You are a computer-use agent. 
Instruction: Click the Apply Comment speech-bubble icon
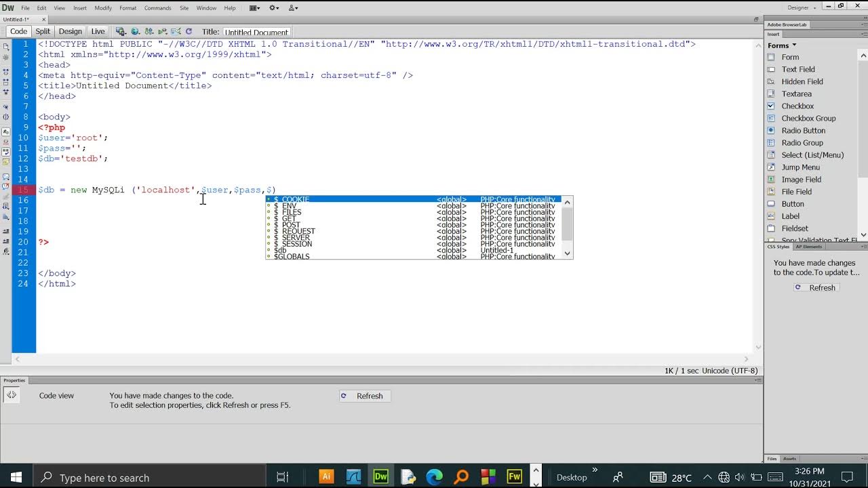(x=6, y=176)
